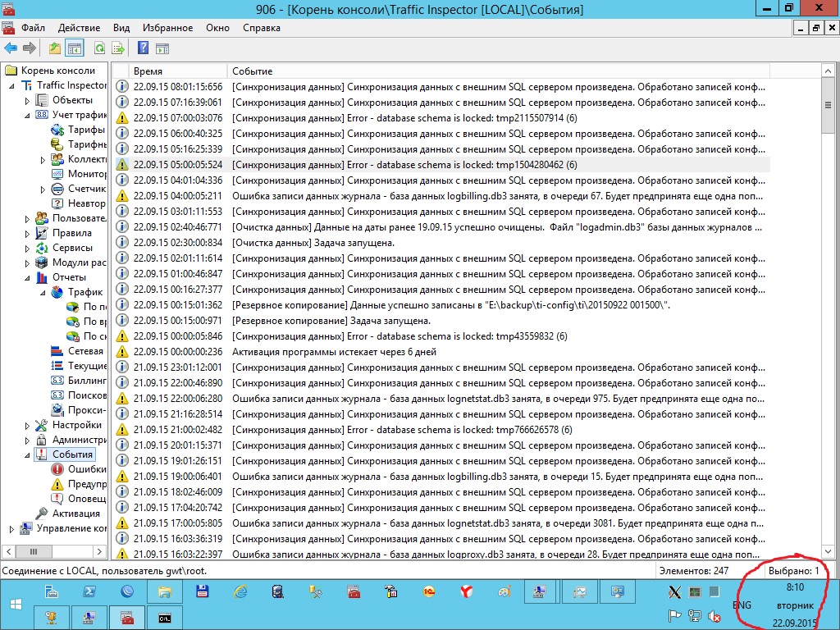Collapse the События node

tap(27, 454)
